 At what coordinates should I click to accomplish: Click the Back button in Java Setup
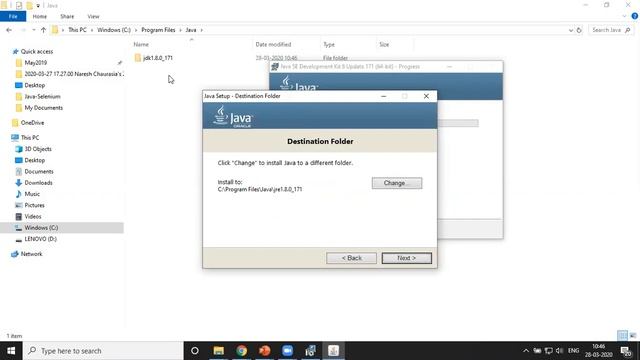coord(351,258)
